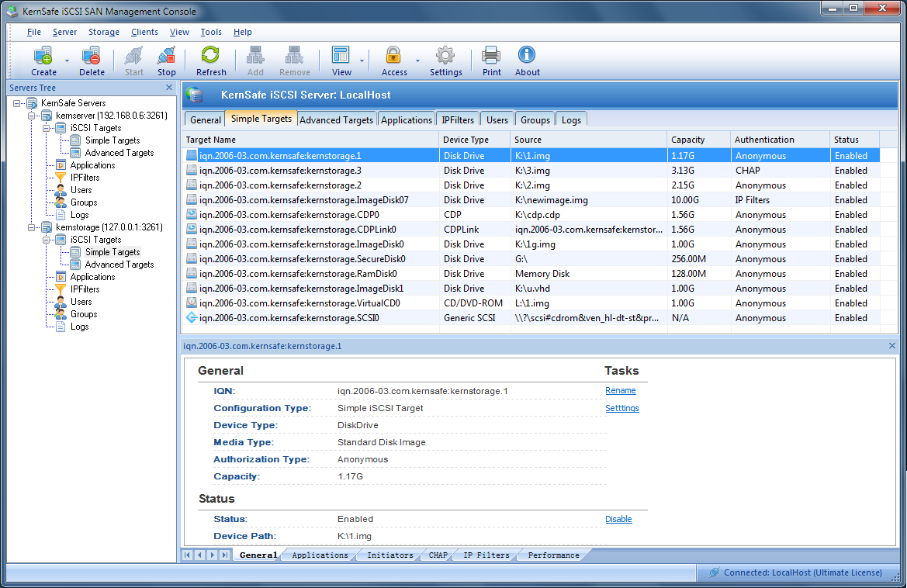Open the Help menu
Screen dimensions: 907x588
coord(242,32)
